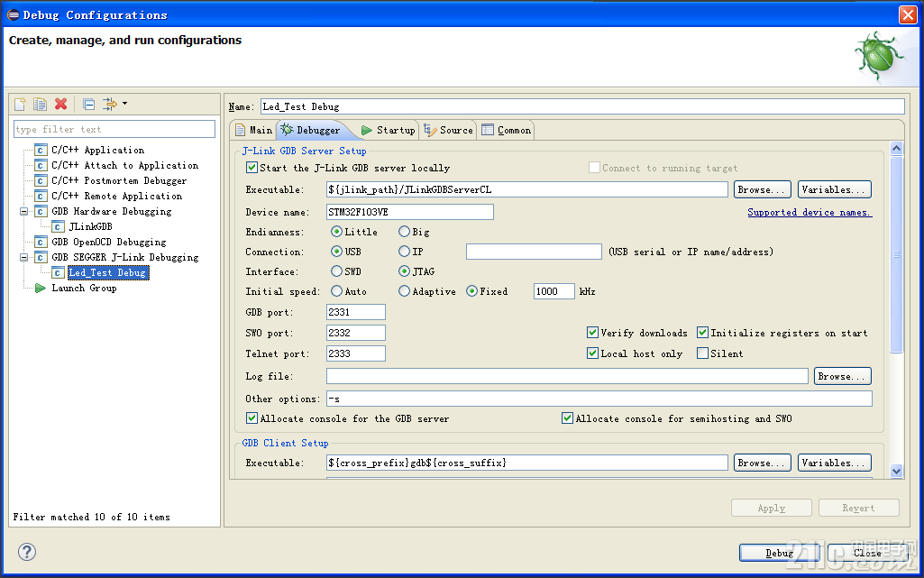Set initial speed to Auto
Viewport: 924px width, 578px height.
(x=336, y=291)
